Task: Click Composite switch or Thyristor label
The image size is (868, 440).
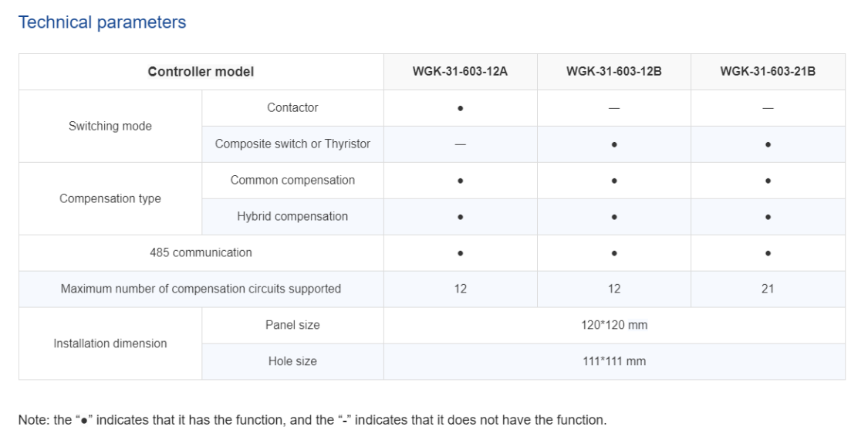Action: point(293,144)
